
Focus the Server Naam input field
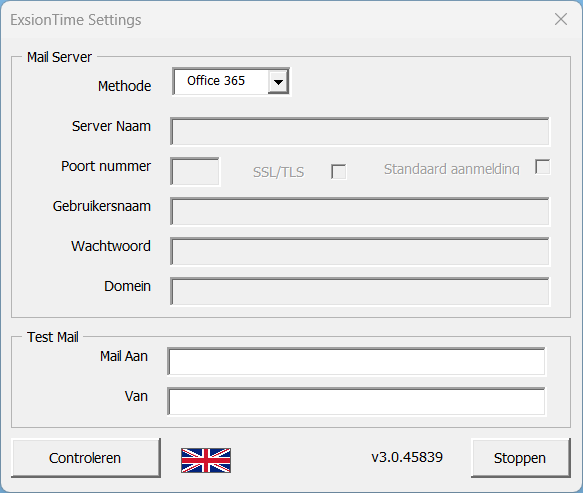pos(360,132)
